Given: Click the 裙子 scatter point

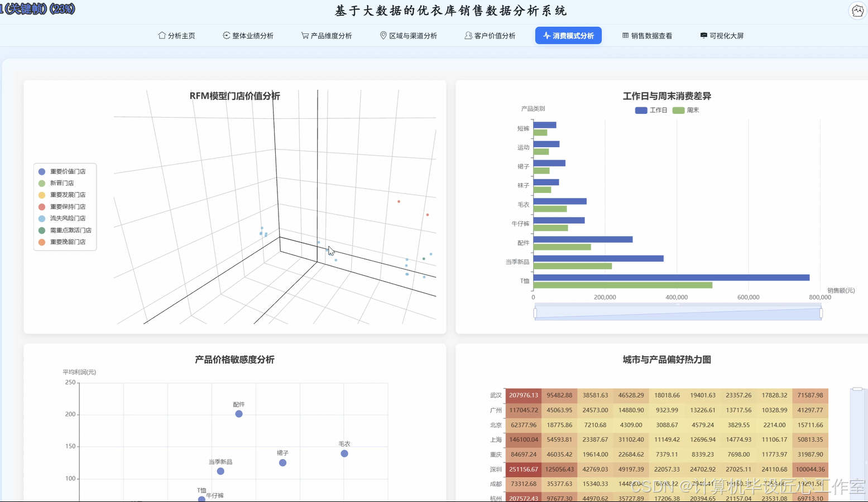Looking at the screenshot, I should click(282, 463).
